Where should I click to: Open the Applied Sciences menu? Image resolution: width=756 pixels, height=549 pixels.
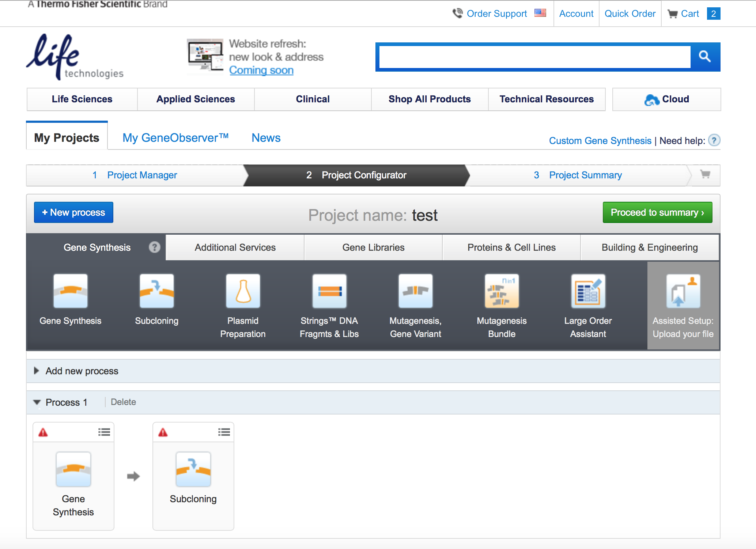(x=196, y=99)
